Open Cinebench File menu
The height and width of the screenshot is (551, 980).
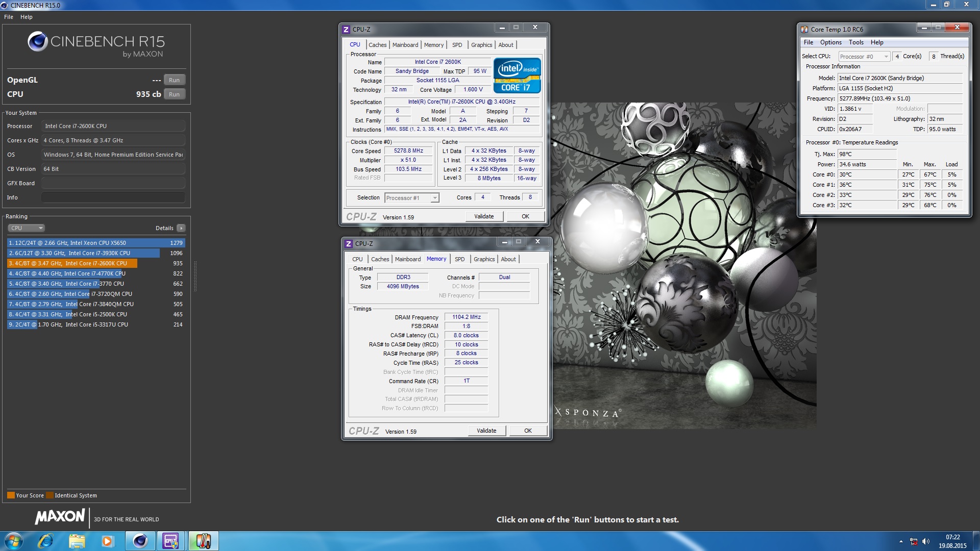[9, 17]
